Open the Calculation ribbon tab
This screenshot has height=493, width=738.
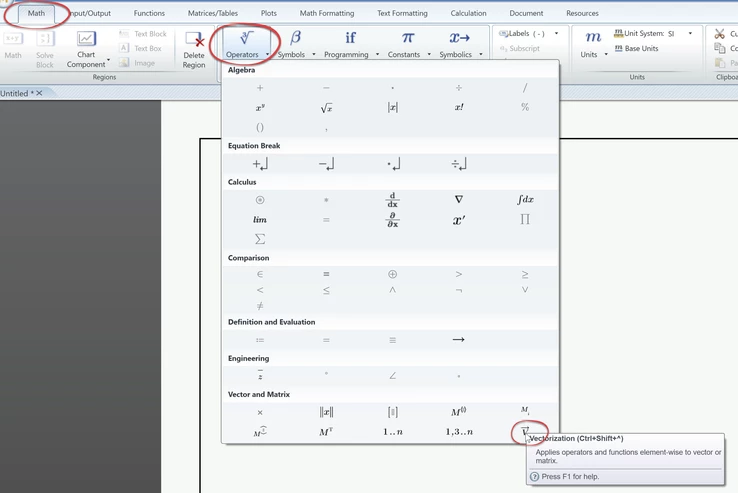[x=468, y=13]
